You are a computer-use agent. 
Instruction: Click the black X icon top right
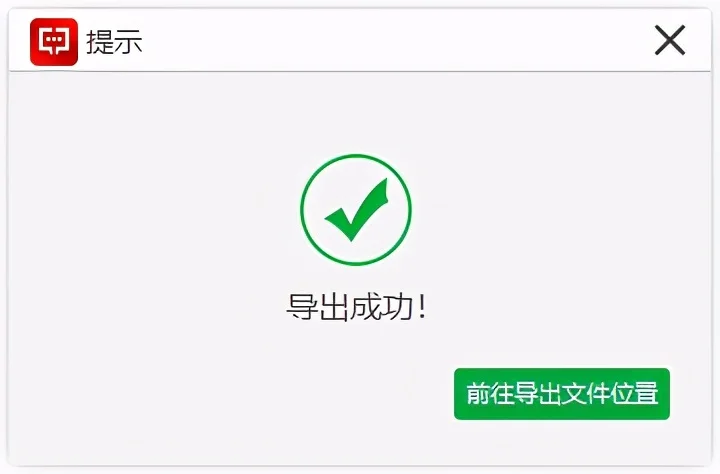[669, 40]
